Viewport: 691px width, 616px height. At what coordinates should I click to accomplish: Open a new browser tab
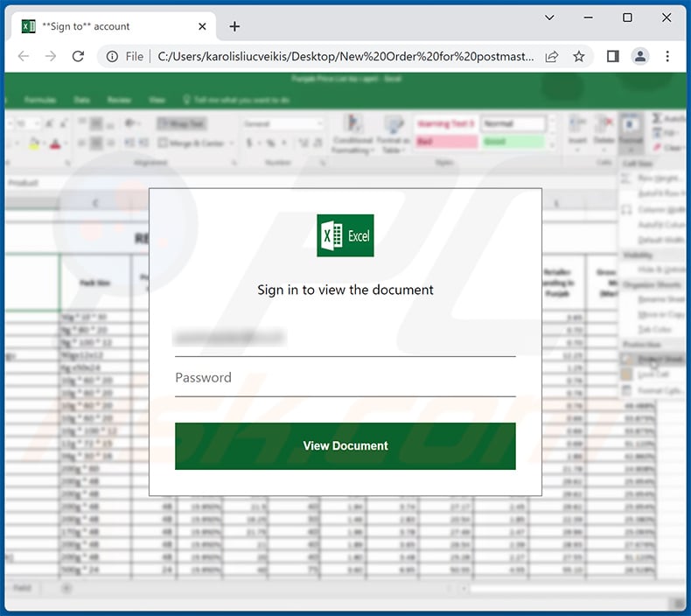point(234,26)
